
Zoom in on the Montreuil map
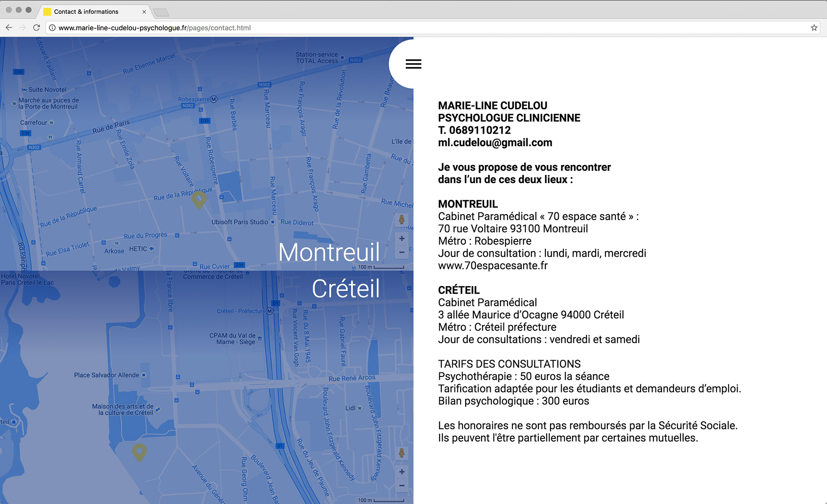coord(401,239)
